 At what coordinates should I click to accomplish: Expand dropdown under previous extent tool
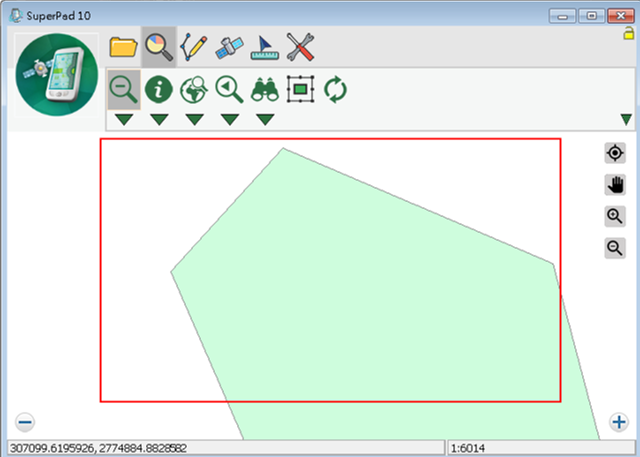click(x=230, y=120)
